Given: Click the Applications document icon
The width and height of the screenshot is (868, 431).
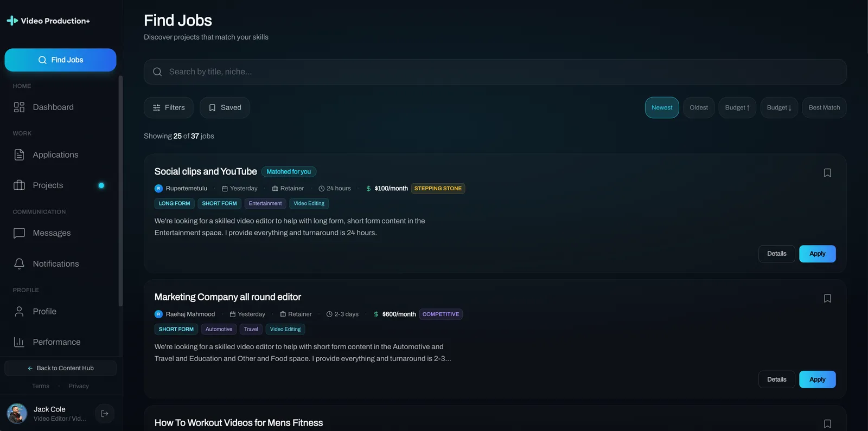Looking at the screenshot, I should pos(19,155).
